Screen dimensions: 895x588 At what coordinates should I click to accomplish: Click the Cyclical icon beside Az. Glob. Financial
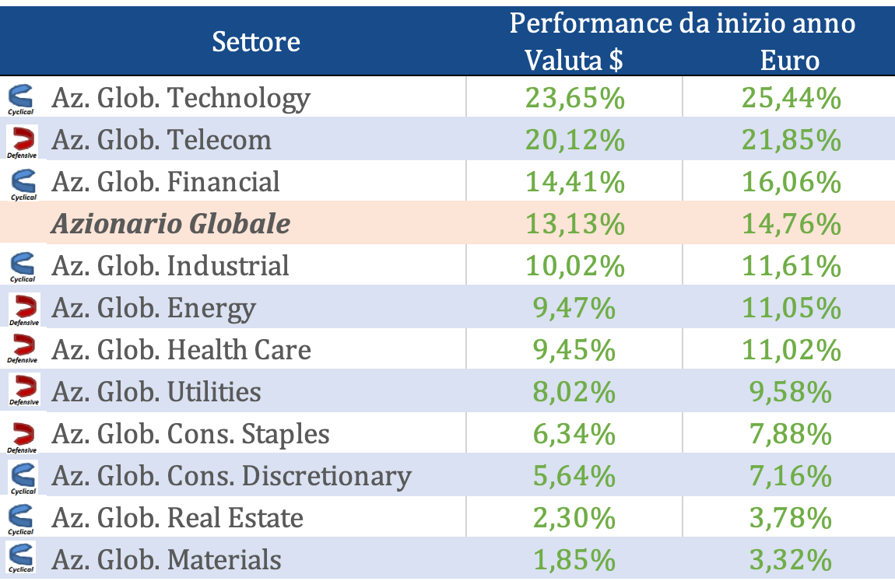(22, 183)
